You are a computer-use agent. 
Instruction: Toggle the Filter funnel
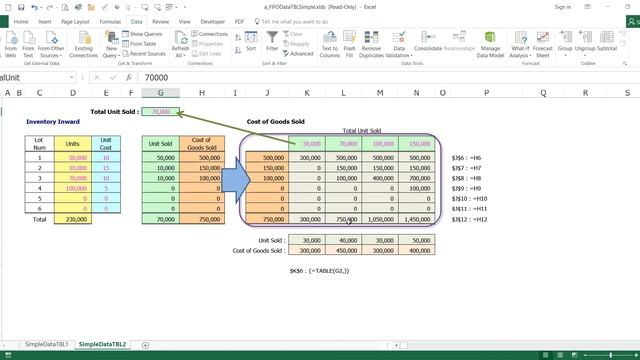pyautogui.click(x=272, y=41)
